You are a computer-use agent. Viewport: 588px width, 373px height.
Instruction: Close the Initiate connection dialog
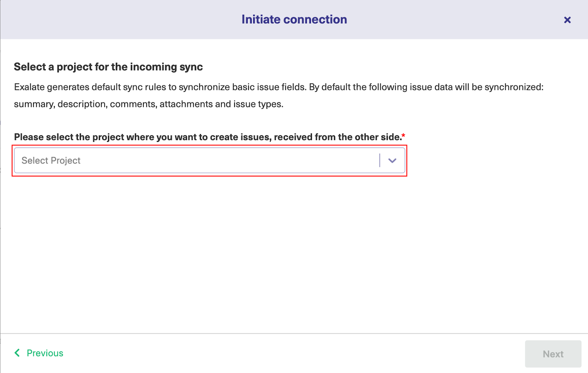tap(567, 20)
